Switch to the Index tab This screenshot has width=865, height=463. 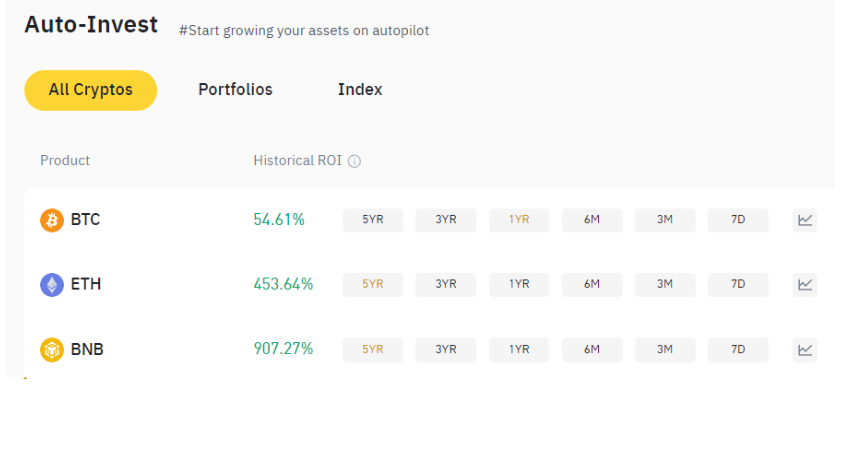coord(360,89)
